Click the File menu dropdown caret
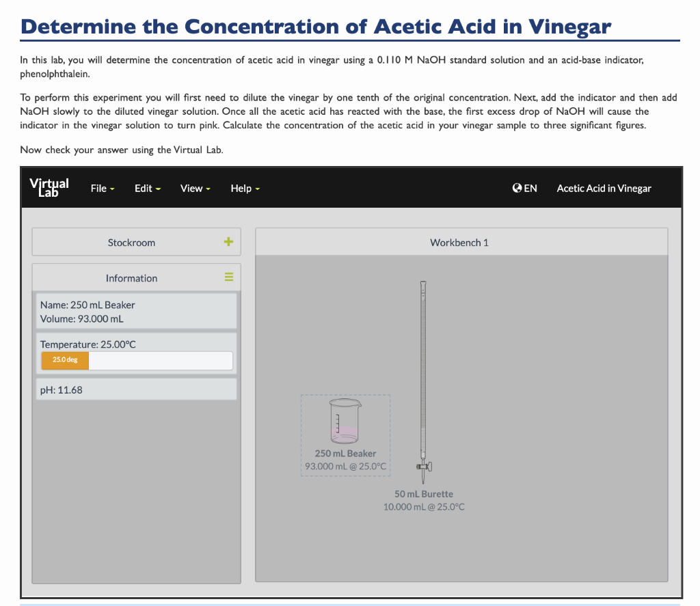Screen dimensions: 700x606 pos(112,189)
